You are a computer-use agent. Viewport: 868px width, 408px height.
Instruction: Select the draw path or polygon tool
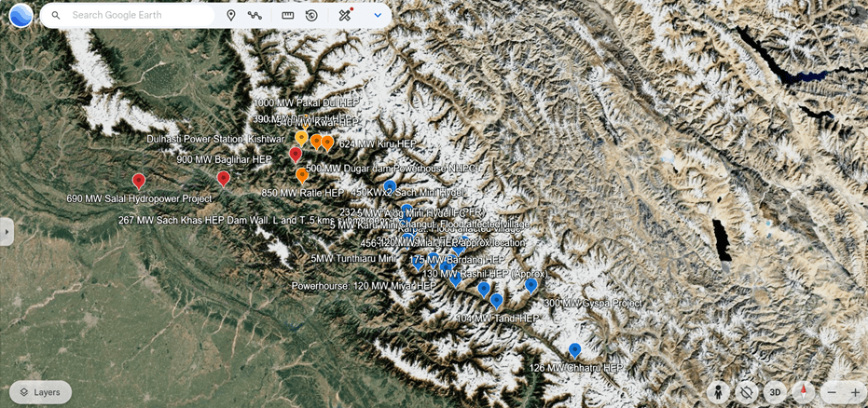pyautogui.click(x=255, y=16)
